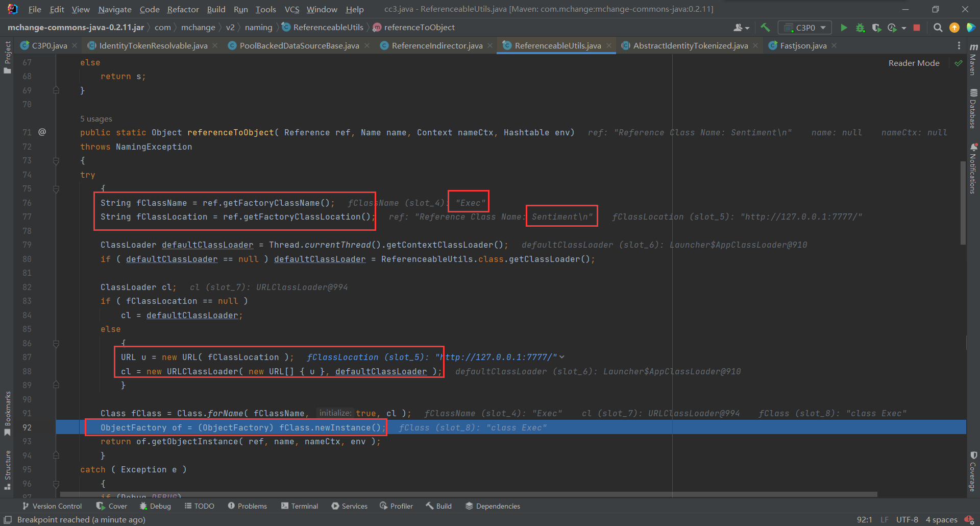Toggle the fold marker at line 96

click(x=56, y=483)
